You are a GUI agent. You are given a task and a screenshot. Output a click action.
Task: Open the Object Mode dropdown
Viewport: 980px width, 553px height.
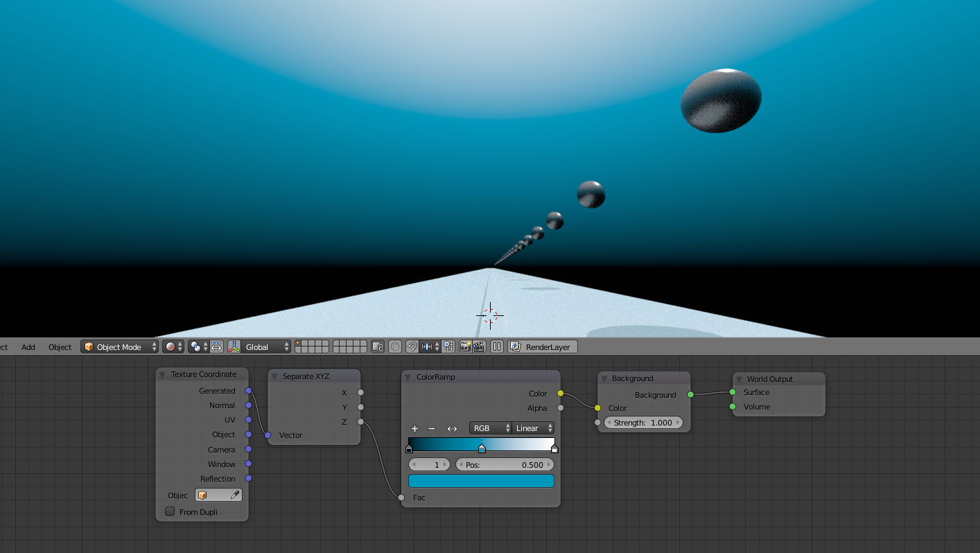119,346
